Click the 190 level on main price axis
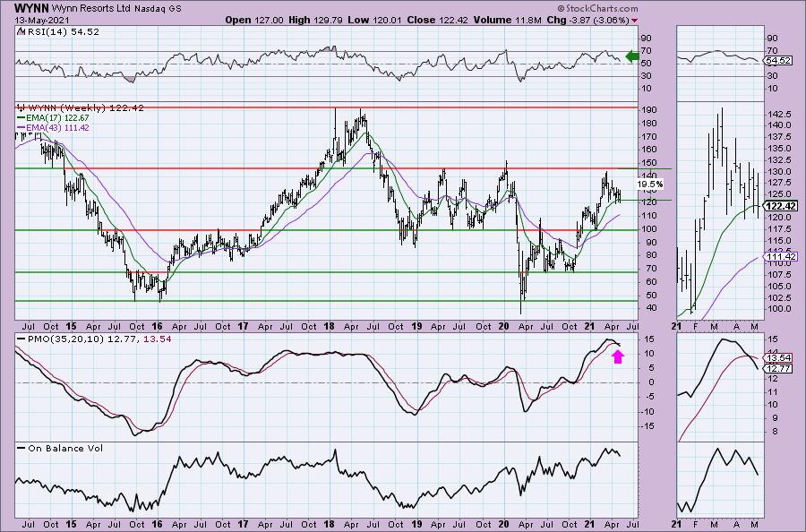The height and width of the screenshot is (532, 806). (x=648, y=110)
